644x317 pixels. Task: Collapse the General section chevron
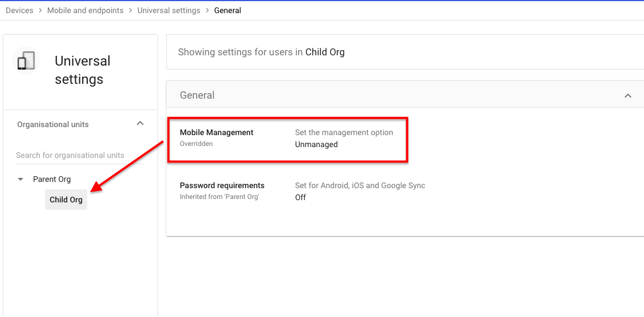tap(627, 96)
